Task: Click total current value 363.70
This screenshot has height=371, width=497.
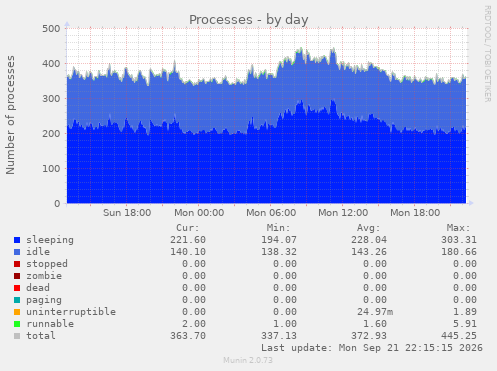Action: click(x=188, y=336)
